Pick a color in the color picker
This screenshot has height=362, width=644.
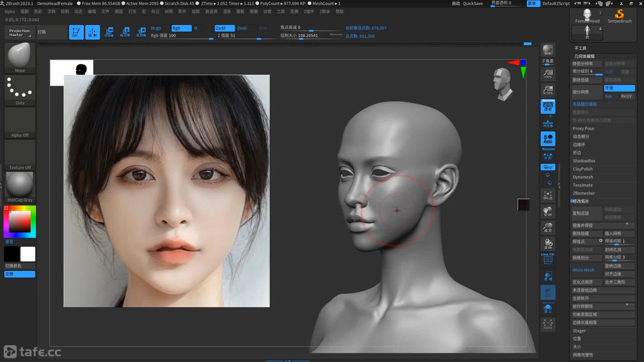[20, 222]
